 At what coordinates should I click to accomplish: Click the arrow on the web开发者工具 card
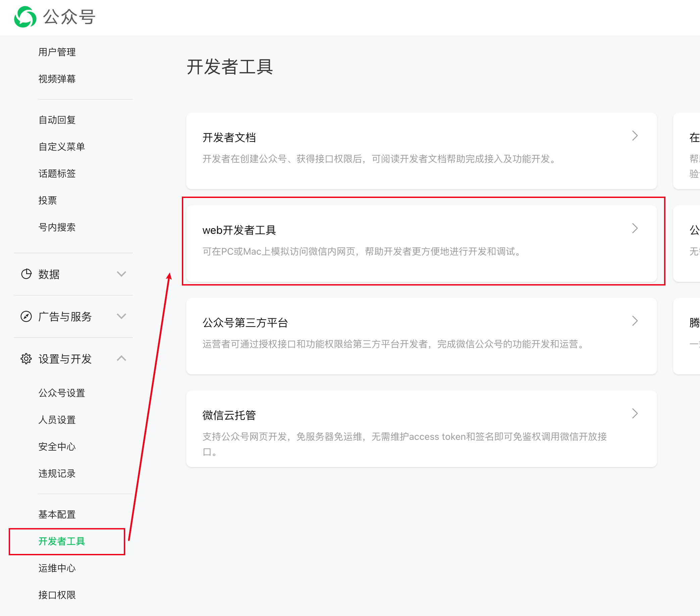tap(635, 228)
